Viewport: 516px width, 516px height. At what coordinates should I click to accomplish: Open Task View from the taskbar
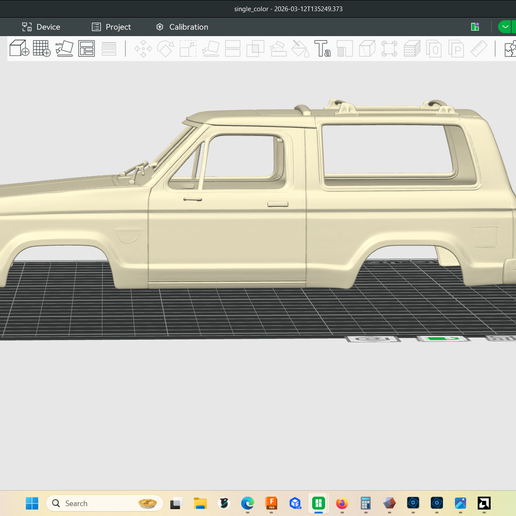tap(176, 503)
